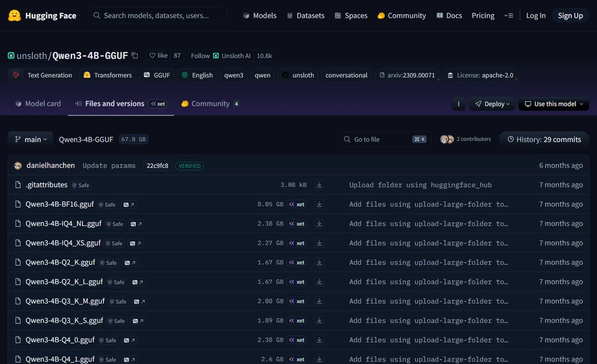Image resolution: width=597 pixels, height=364 pixels.
Task: Open GGUF viewer icon for Qwen3-4B-Q2_K_L.gguf
Action: 137,282
